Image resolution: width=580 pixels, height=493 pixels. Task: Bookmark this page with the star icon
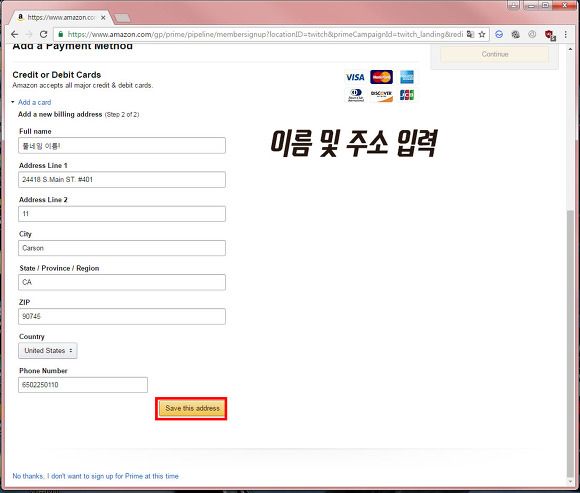pyautogui.click(x=482, y=34)
